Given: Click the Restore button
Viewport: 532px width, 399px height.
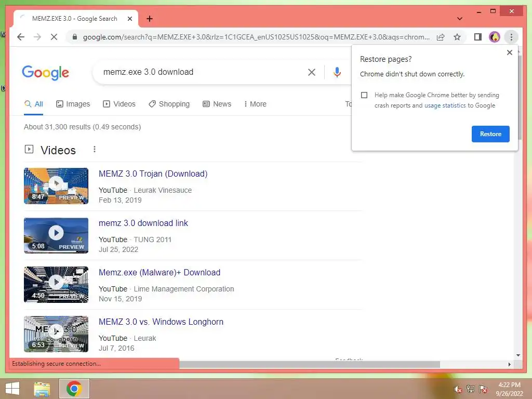Looking at the screenshot, I should [x=490, y=134].
